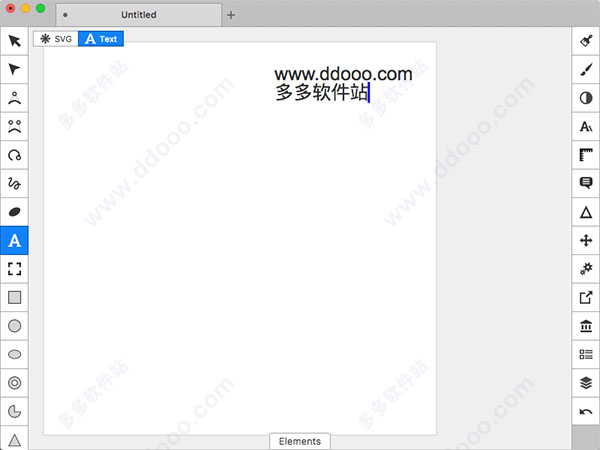The width and height of the screenshot is (600, 450).
Task: Choose the circle shape tool
Action: [x=14, y=326]
